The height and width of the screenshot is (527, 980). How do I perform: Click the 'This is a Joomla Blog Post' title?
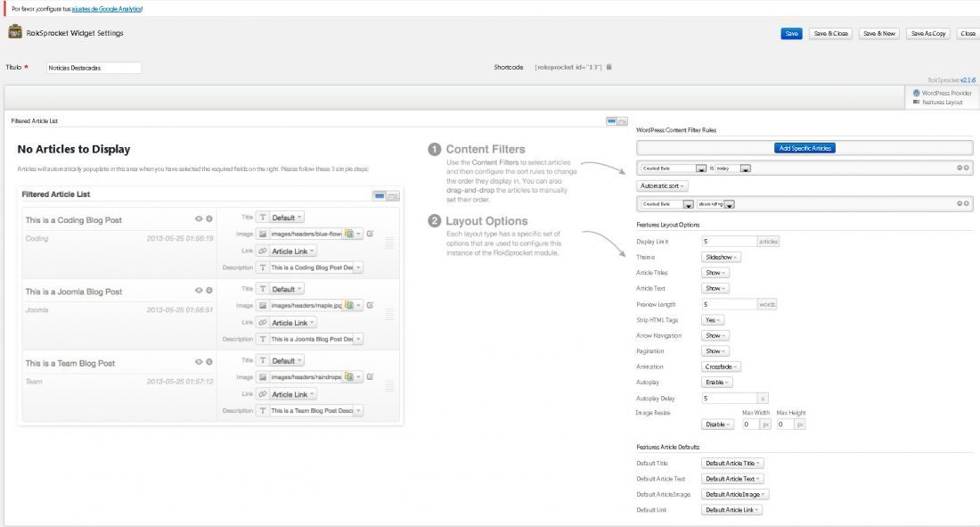(74, 292)
